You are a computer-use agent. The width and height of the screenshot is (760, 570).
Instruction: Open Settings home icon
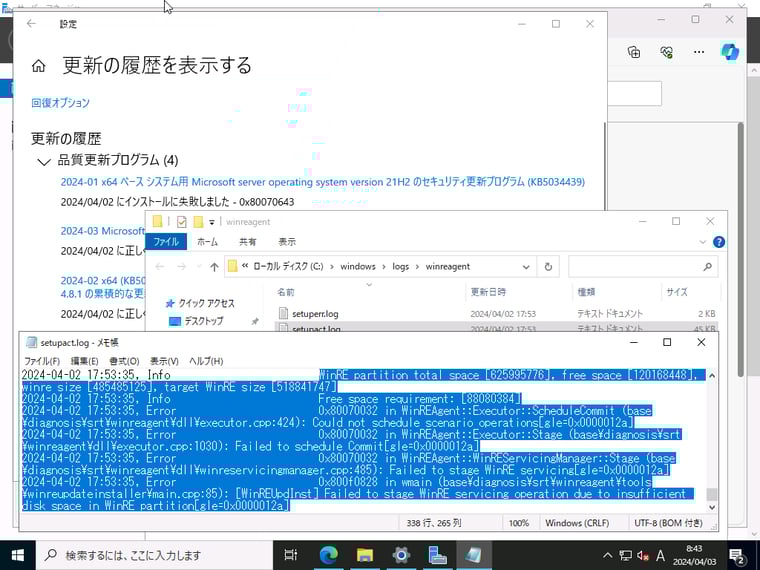[x=38, y=66]
